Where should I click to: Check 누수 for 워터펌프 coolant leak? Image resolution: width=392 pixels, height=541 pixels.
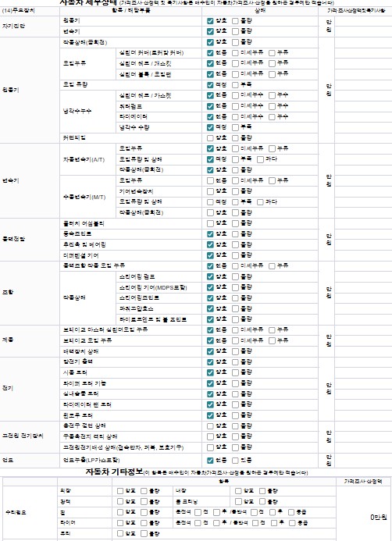pyautogui.click(x=272, y=106)
